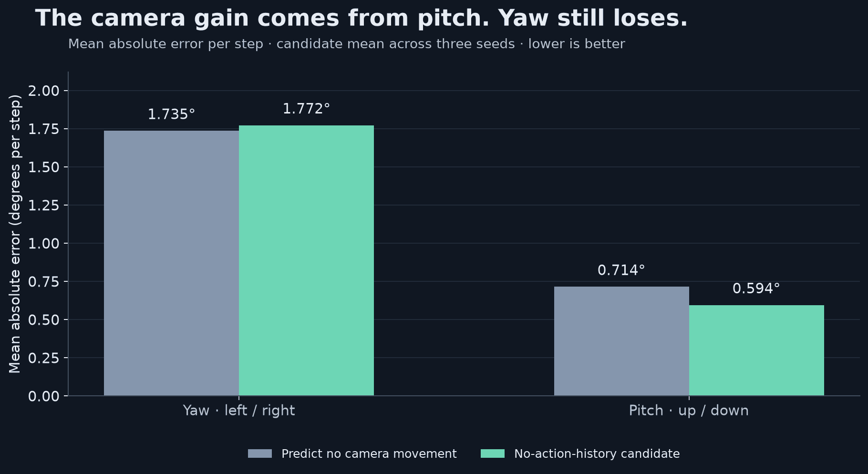868x474 pixels.
Task: Select the gray Pitch baseline bar
Action: pos(621,341)
